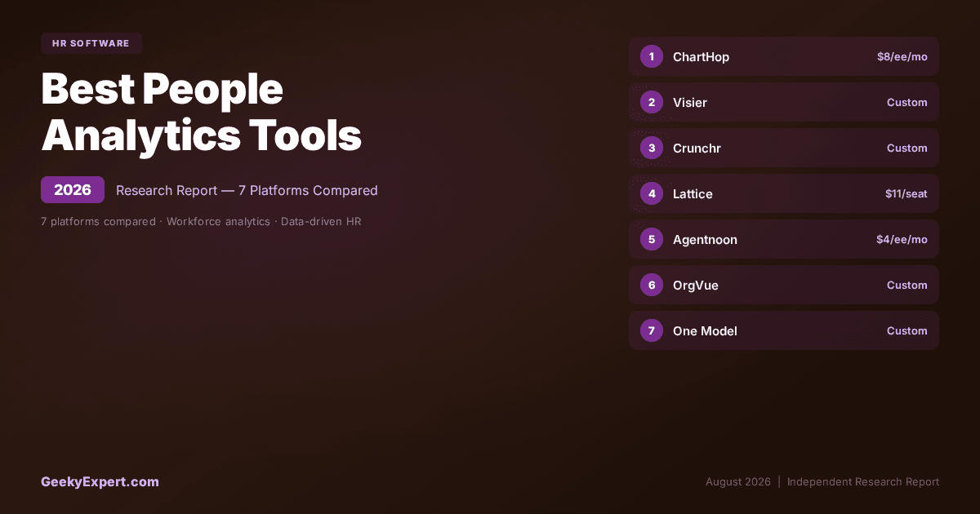Select the ChartHop platform name

click(701, 57)
